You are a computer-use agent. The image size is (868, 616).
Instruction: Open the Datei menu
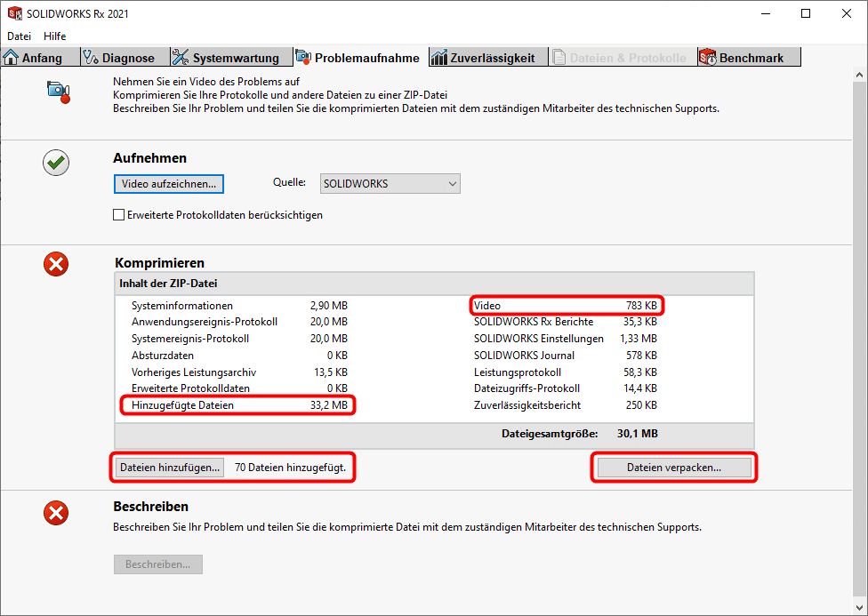click(19, 36)
